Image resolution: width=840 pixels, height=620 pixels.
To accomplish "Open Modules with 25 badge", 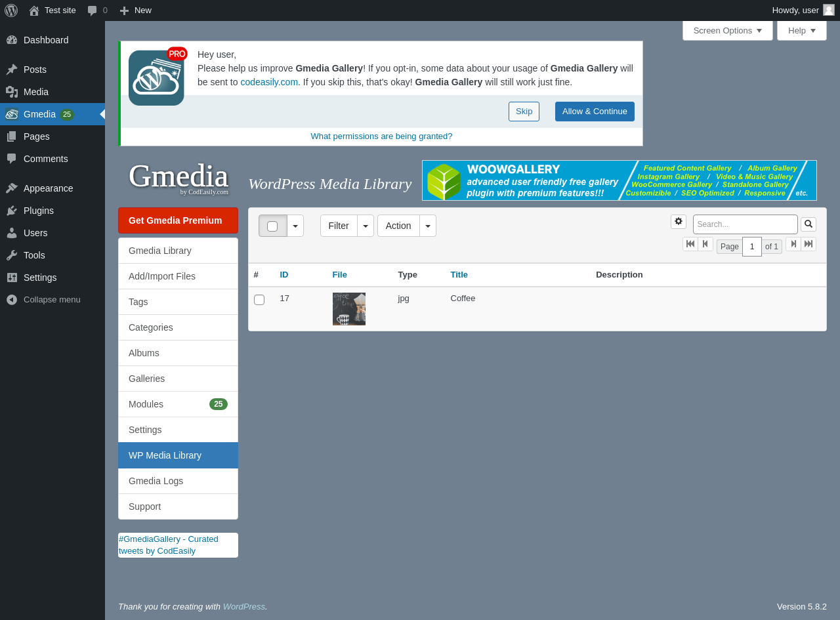I will (178, 404).
